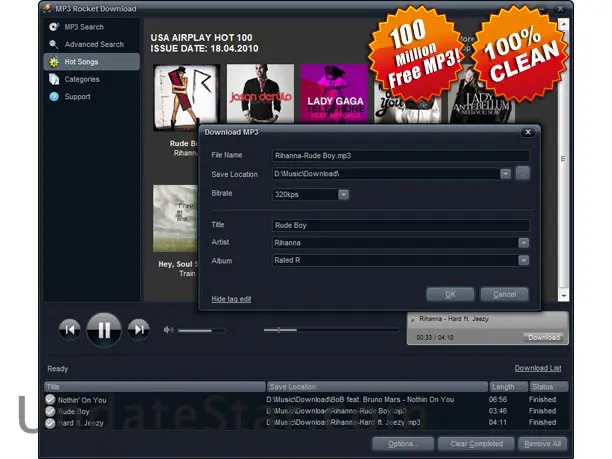This screenshot has width=612, height=459.
Task: Open the Artist dropdown list
Action: [x=523, y=242]
